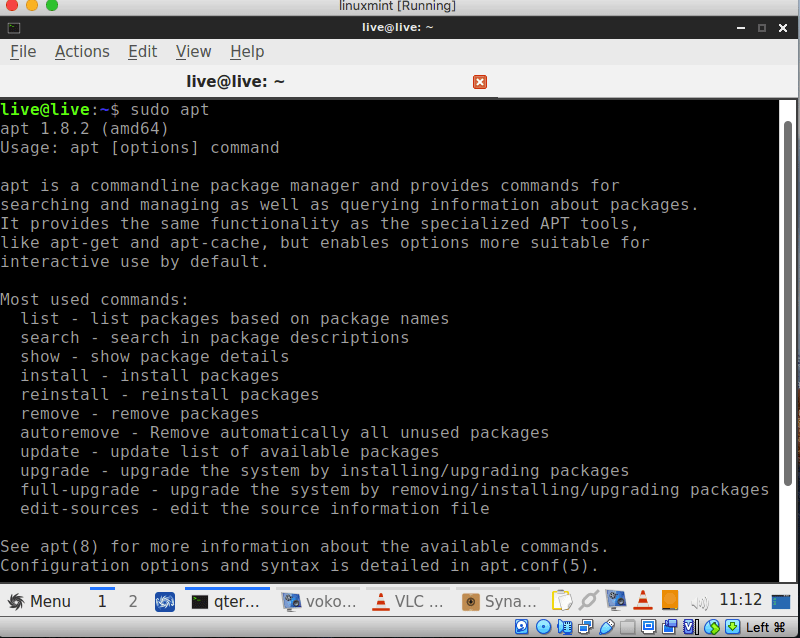This screenshot has width=800, height=638.
Task: Click the 'Most used commands:' line
Action: [94, 300]
